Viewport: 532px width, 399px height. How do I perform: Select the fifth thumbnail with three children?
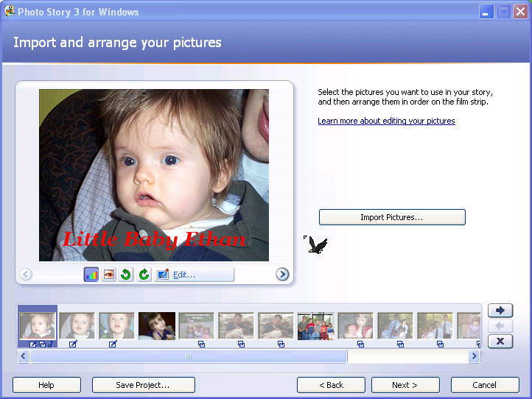tap(197, 326)
